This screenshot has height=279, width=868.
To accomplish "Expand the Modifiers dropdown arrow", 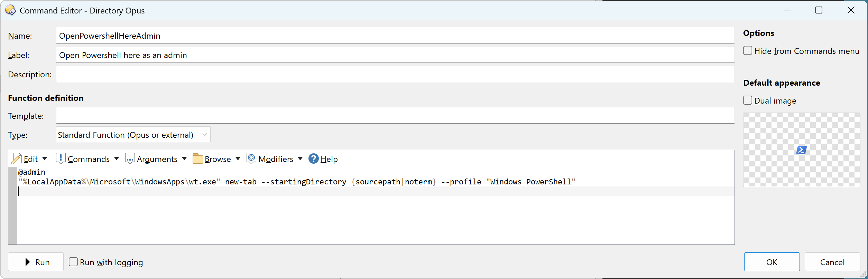I will [x=300, y=159].
